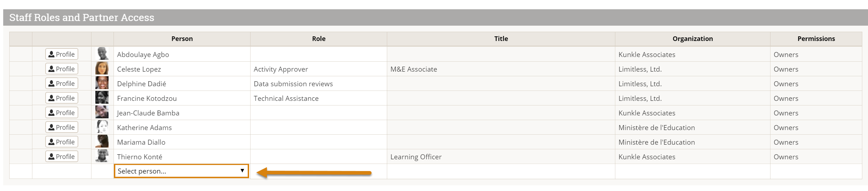The width and height of the screenshot is (868, 191).
Task: Open Mariama Diallo's Profile button
Action: (62, 142)
